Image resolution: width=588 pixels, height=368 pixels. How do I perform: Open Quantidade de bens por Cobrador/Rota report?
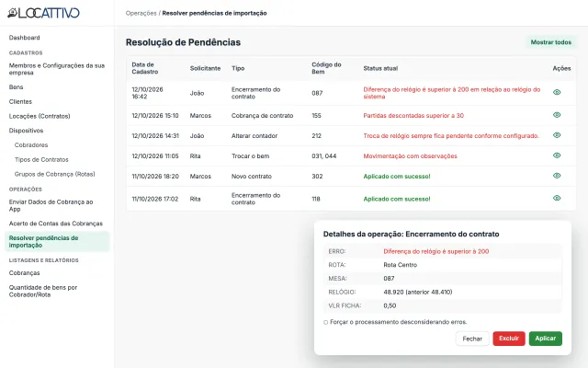[x=43, y=291]
